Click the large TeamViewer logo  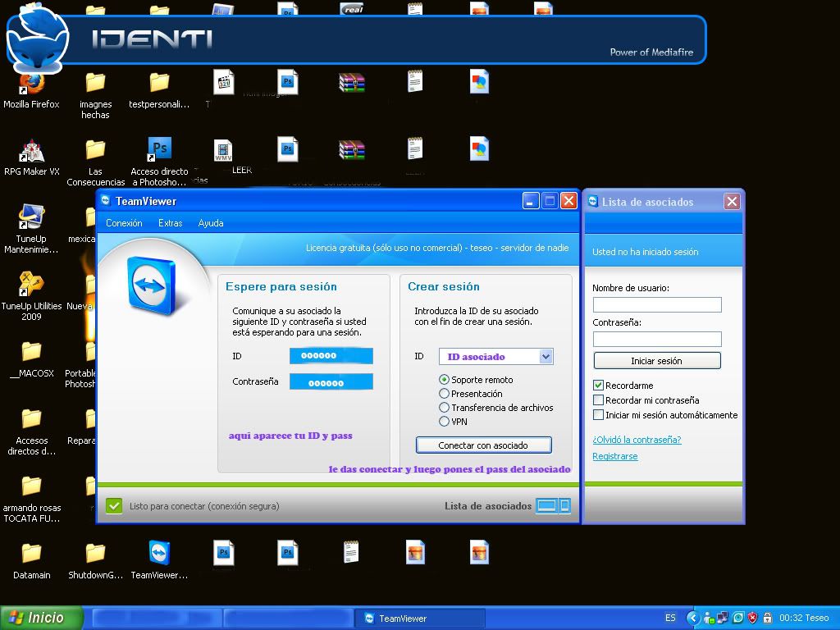pos(153,285)
